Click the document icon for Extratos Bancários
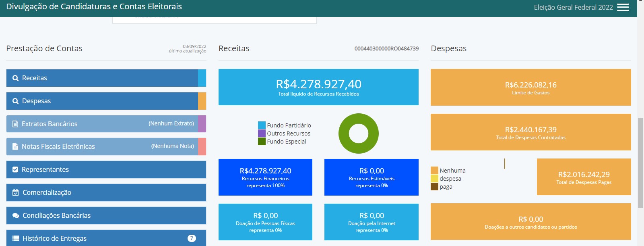 [x=15, y=124]
